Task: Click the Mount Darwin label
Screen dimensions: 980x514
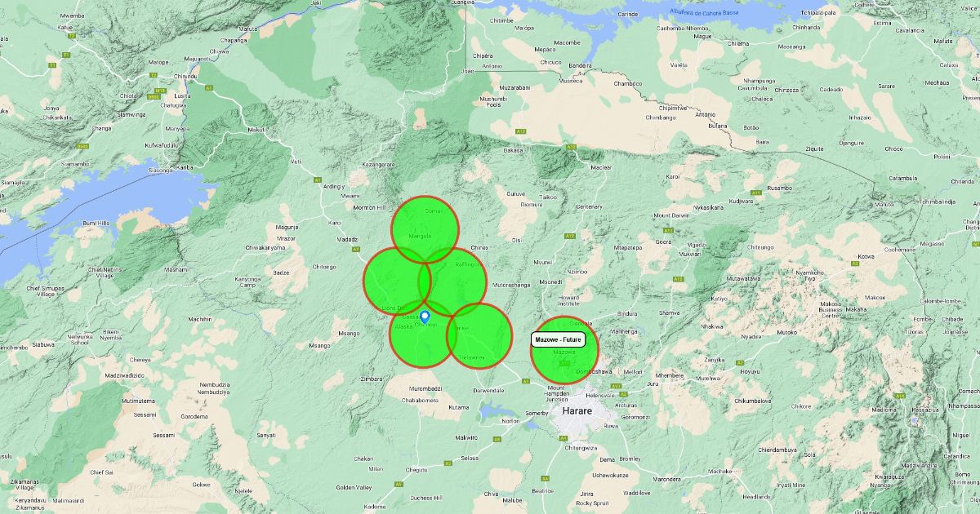Action: click(673, 215)
